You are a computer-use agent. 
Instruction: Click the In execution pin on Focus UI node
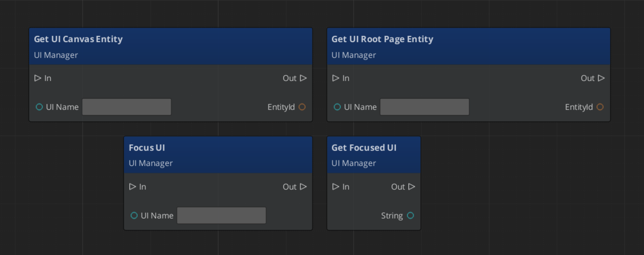132,187
